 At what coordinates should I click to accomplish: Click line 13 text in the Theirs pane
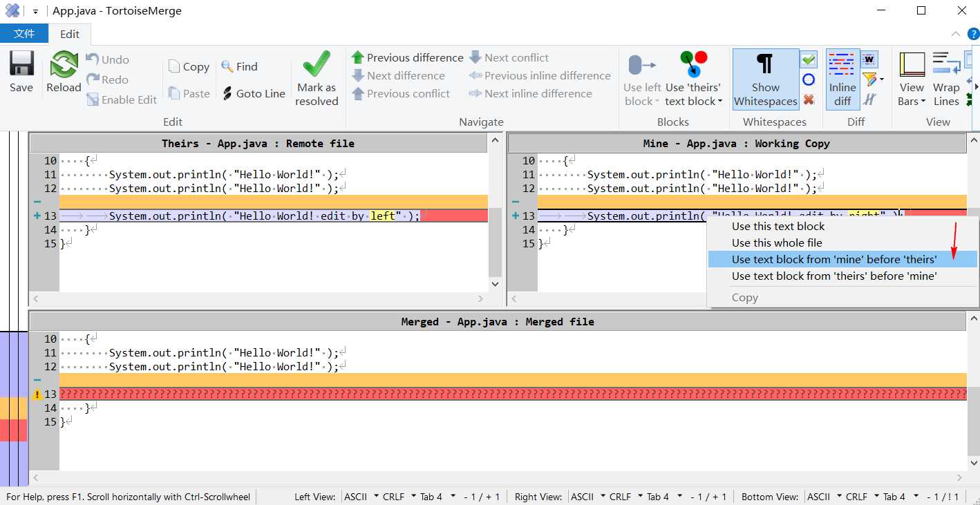pos(264,216)
